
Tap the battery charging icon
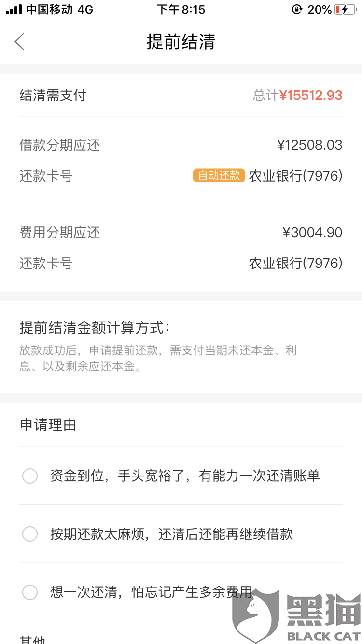[345, 10]
